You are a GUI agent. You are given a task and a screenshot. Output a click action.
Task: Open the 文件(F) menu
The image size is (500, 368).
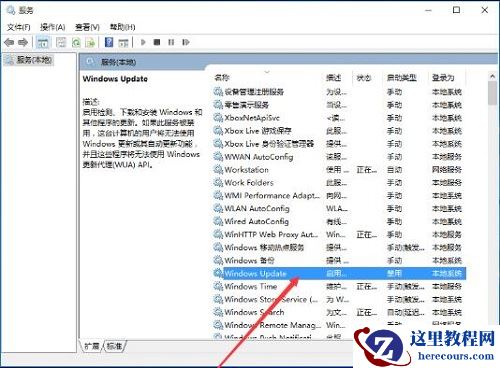[x=19, y=27]
